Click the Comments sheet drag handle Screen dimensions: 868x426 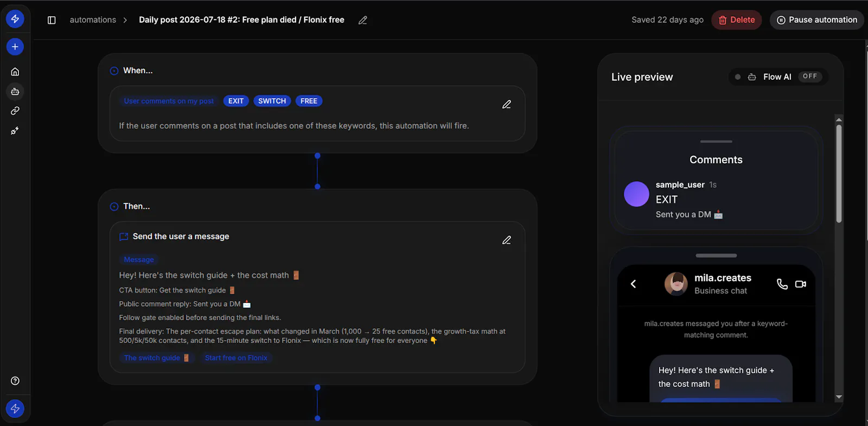[716, 142]
